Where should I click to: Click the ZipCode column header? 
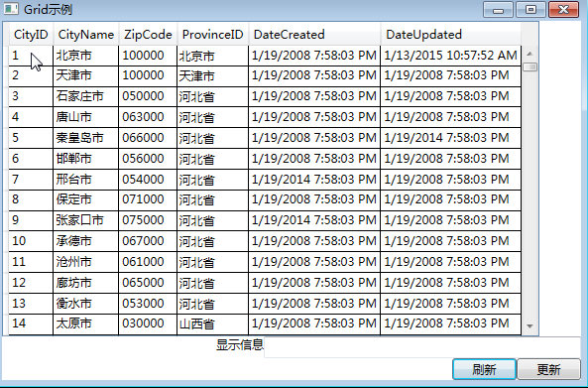pyautogui.click(x=148, y=35)
